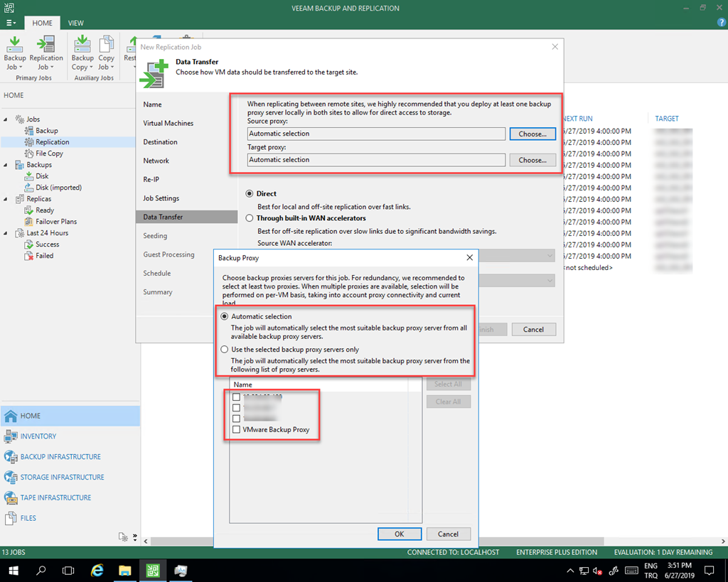
Task: Collapse the Jobs tree node
Action: pyautogui.click(x=6, y=119)
